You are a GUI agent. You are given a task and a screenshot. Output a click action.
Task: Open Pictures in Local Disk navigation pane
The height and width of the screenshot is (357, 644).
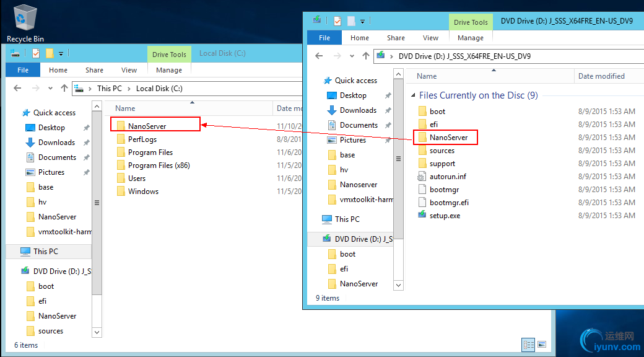coord(51,172)
